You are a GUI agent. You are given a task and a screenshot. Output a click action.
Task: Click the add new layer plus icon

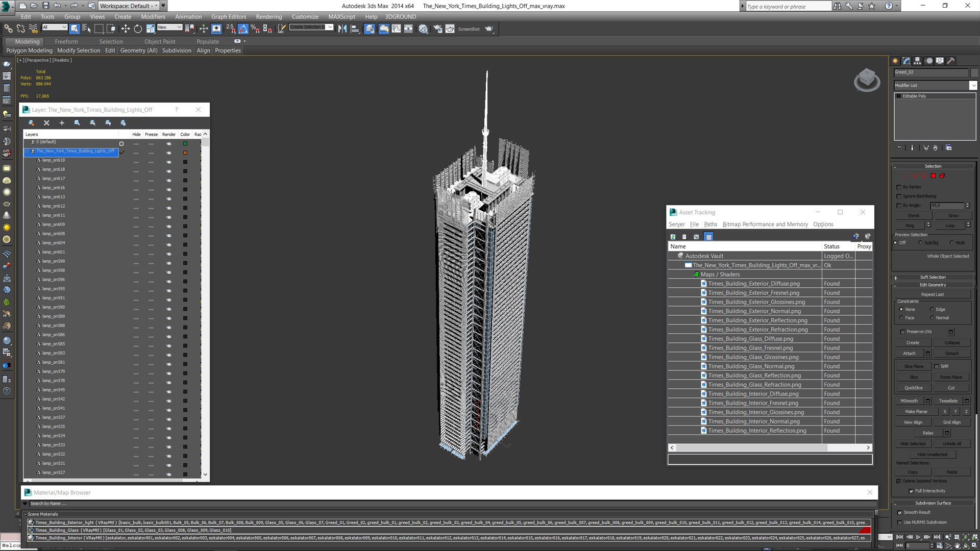point(62,123)
